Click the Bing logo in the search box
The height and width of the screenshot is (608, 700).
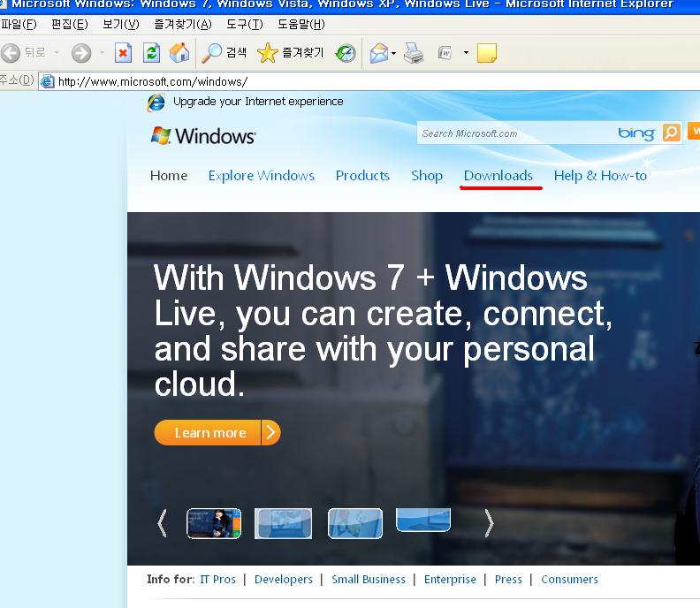tap(636, 133)
